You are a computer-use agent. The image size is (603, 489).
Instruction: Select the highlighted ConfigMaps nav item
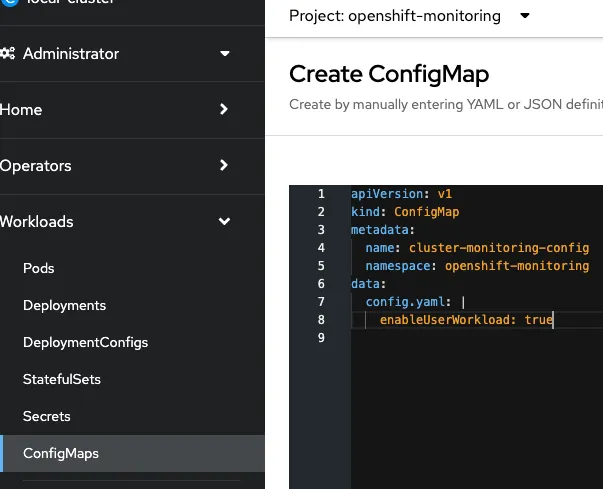coord(61,454)
